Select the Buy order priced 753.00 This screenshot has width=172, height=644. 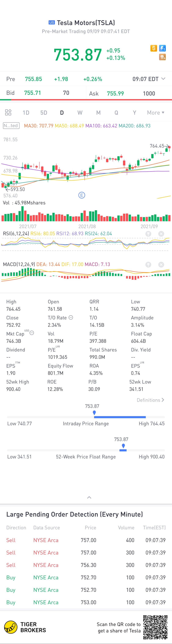[x=86, y=602]
